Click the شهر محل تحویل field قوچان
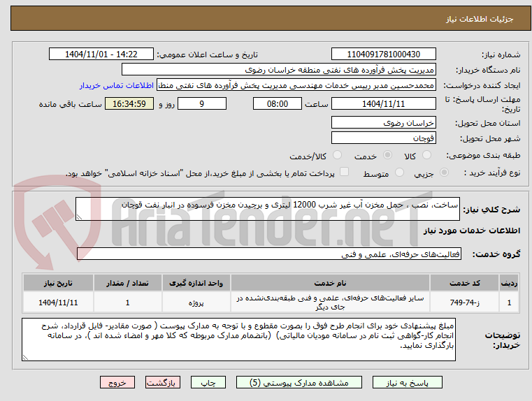 pyautogui.click(x=383, y=138)
